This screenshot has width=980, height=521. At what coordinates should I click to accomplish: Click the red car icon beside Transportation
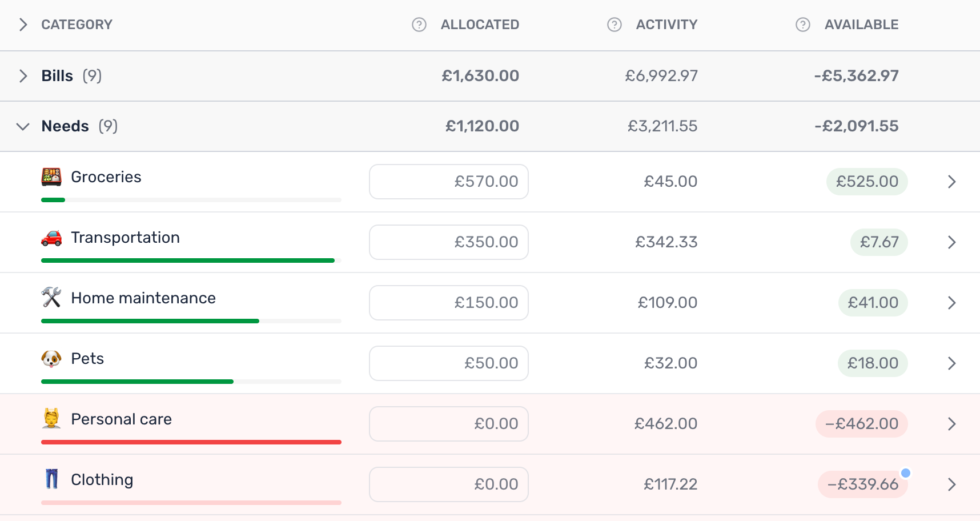click(x=51, y=238)
